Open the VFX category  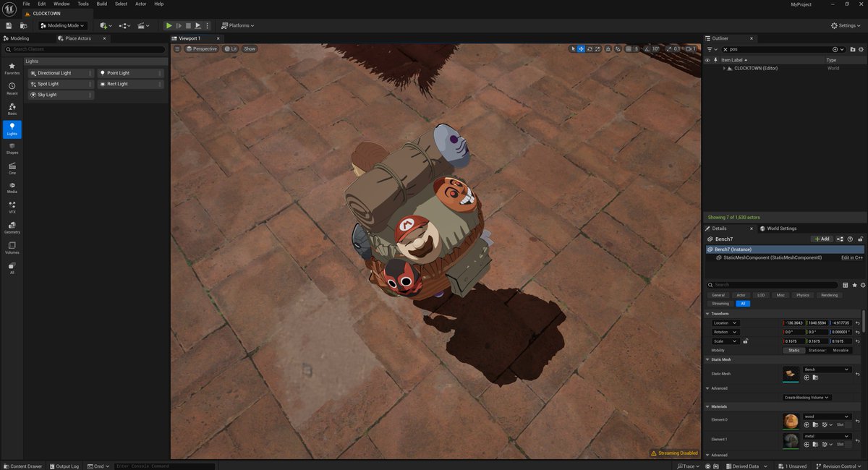click(x=12, y=208)
